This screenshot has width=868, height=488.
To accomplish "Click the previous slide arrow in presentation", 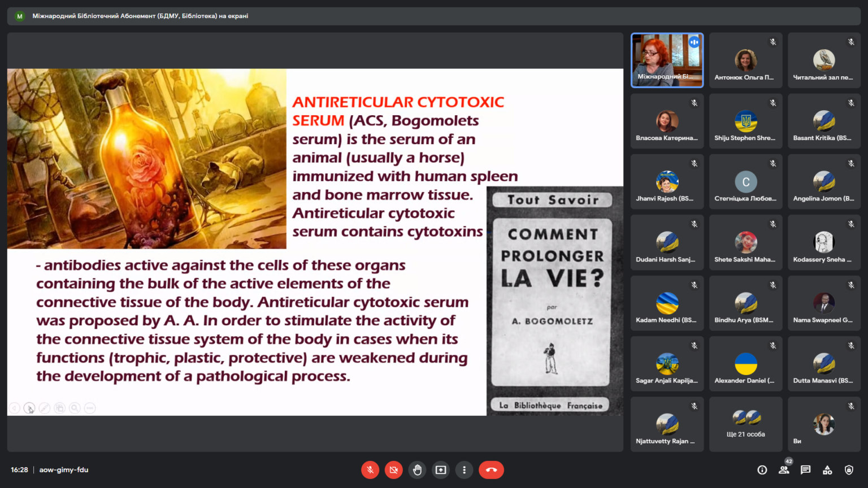I will coord(15,408).
